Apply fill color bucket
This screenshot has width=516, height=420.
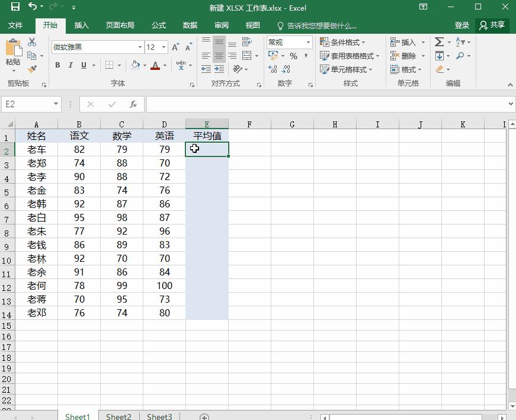(x=135, y=65)
